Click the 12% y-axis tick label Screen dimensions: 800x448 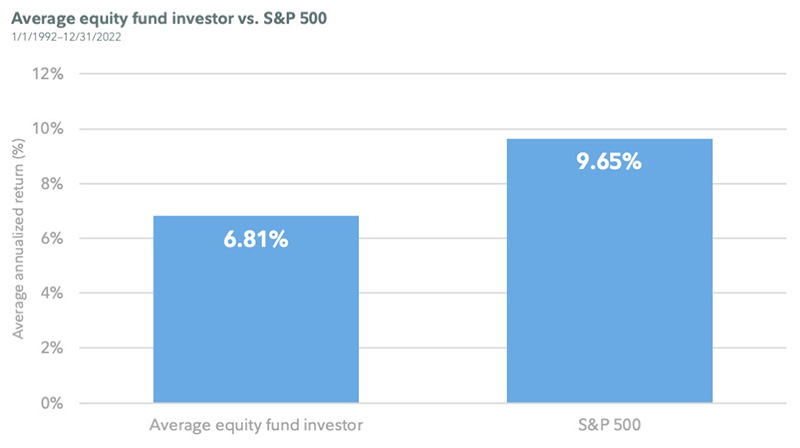click(x=49, y=74)
